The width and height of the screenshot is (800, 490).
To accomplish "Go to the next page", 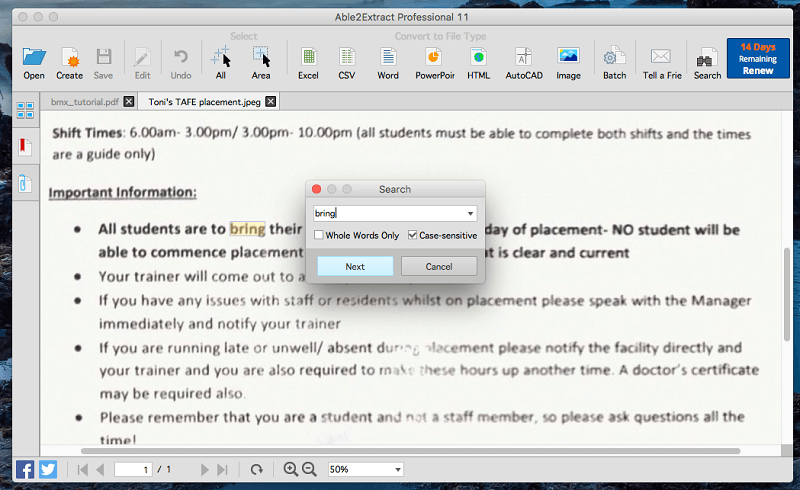I will [205, 469].
